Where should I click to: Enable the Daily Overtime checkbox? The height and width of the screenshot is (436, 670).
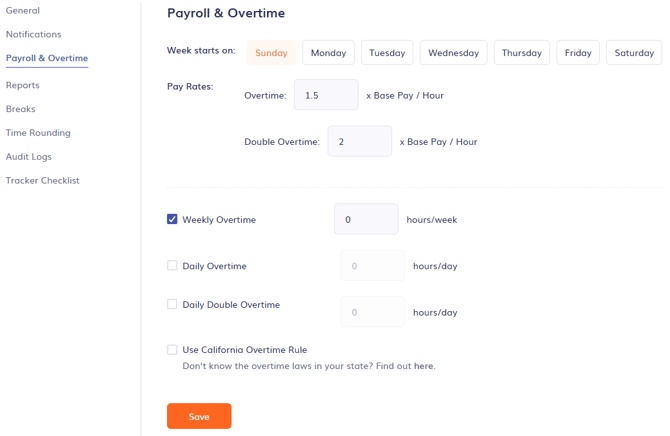[x=172, y=266]
